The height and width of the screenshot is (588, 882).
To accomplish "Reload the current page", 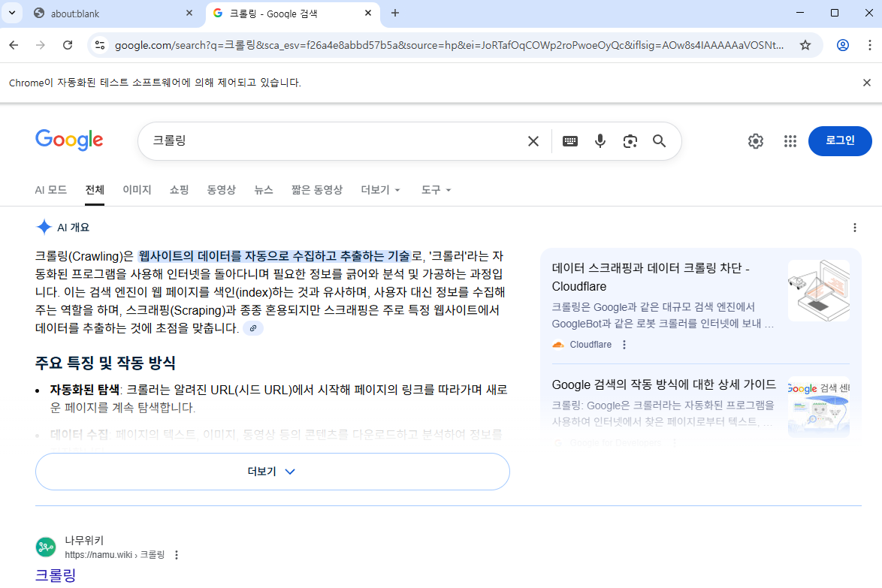I will tap(68, 45).
